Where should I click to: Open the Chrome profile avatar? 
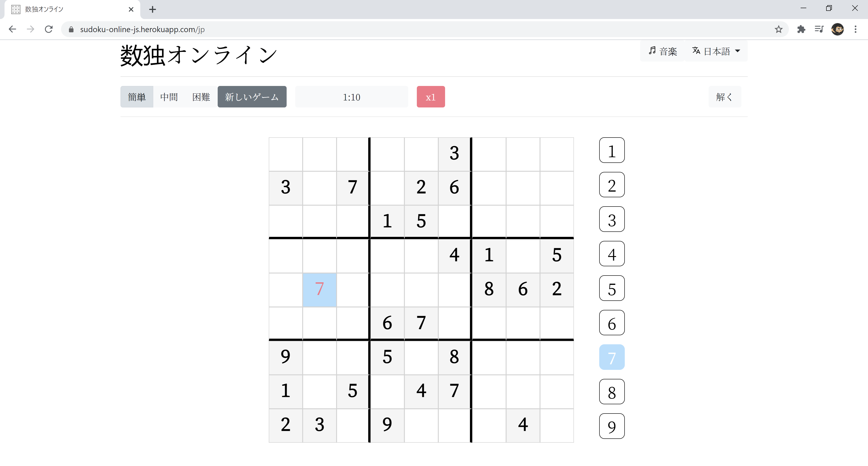837,29
